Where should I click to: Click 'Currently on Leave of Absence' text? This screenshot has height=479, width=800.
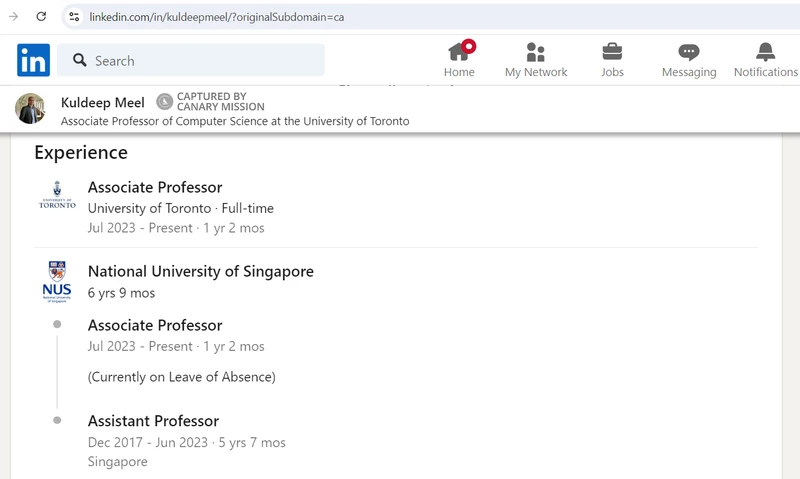pos(182,377)
